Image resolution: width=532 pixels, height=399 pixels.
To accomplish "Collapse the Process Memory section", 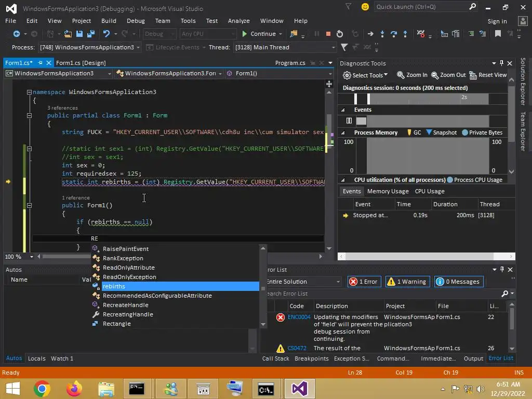I will (343, 132).
